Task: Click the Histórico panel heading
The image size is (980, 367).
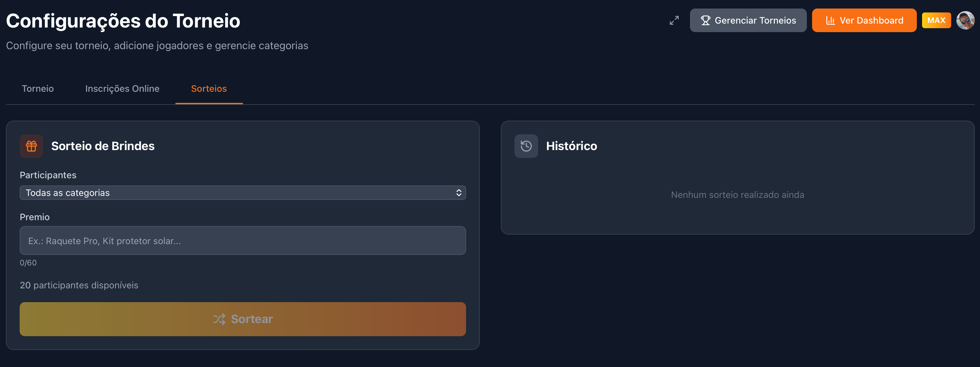Action: 571,146
